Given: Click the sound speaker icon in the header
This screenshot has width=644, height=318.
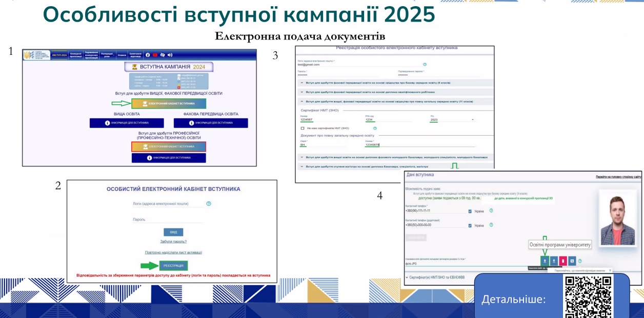Looking at the screenshot, I should 170,55.
